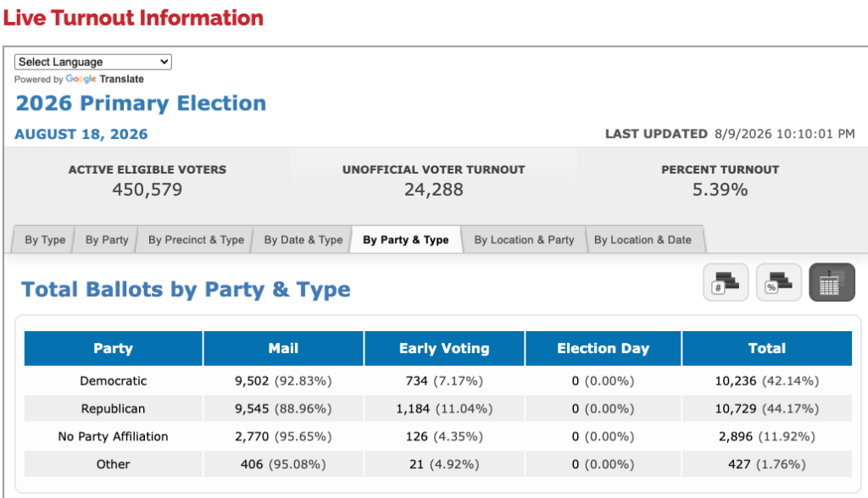Image resolution: width=868 pixels, height=498 pixels.
Task: Click the Early Voting column header
Action: click(x=444, y=349)
